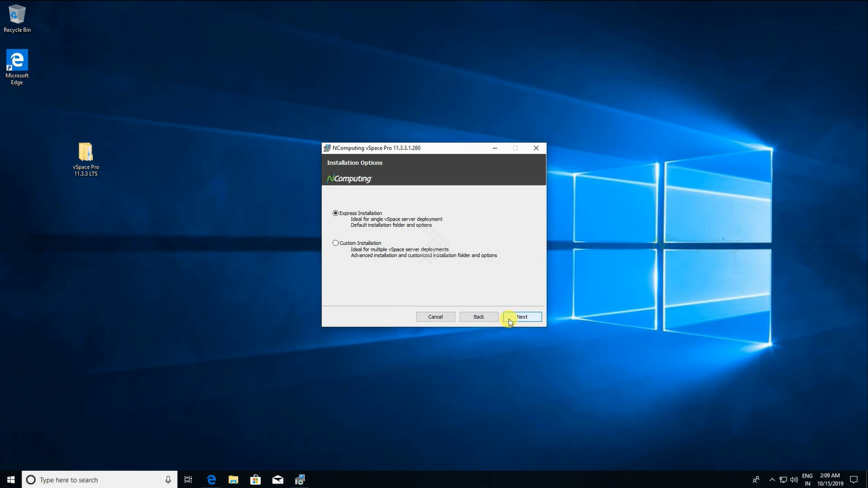Open the volume control in system tray
Image resolution: width=868 pixels, height=488 pixels.
(794, 480)
